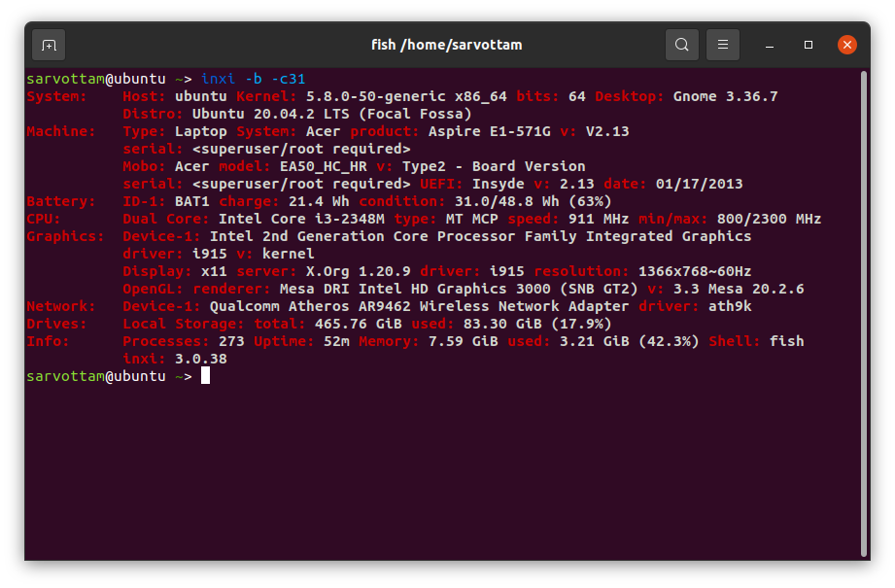Click the X.Org 1.20.9 server text

click(348, 270)
